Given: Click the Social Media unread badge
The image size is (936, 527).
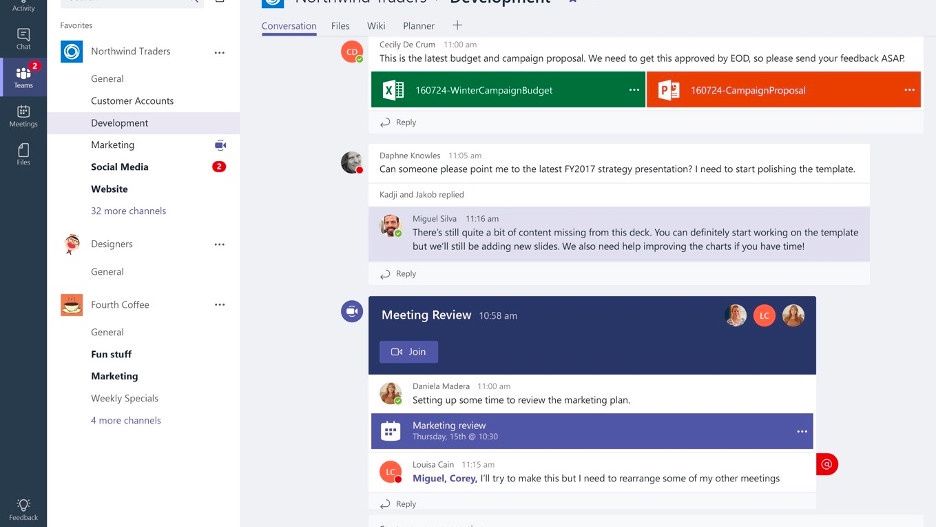Looking at the screenshot, I should click(x=219, y=167).
